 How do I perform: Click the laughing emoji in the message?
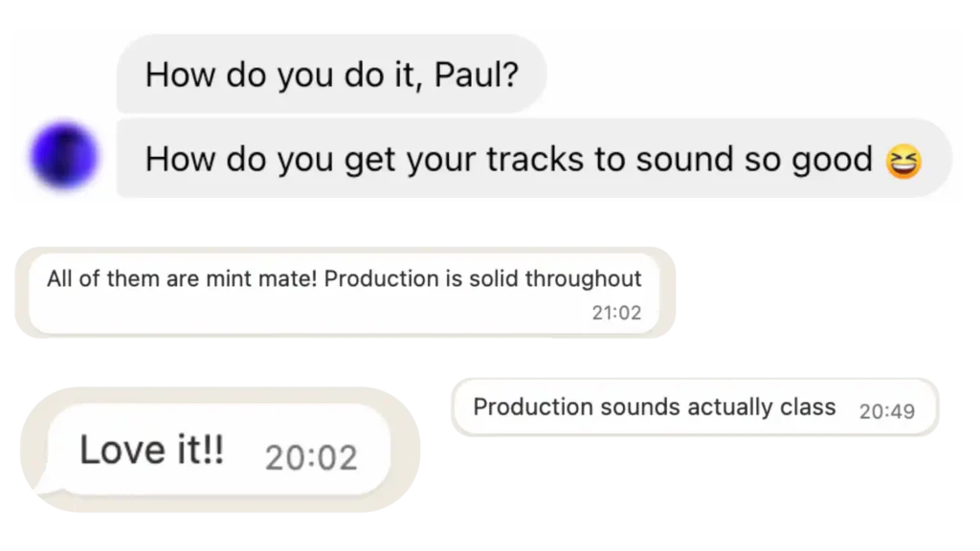tap(904, 161)
